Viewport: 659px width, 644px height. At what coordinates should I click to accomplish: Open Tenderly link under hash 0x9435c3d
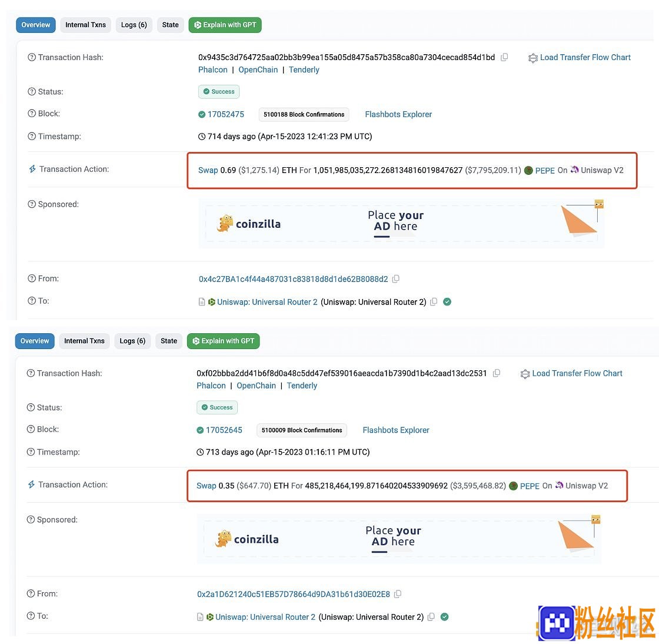(x=304, y=70)
